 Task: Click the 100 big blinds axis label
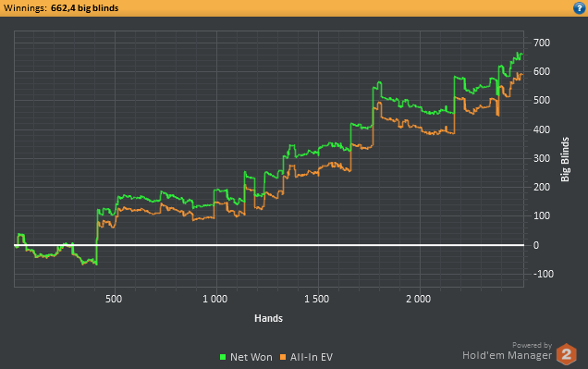tap(542, 215)
